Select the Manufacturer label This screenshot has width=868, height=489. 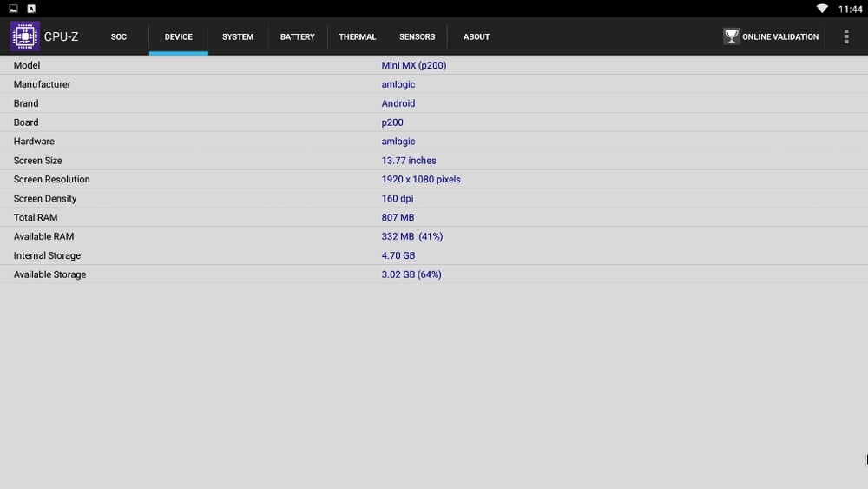point(42,84)
